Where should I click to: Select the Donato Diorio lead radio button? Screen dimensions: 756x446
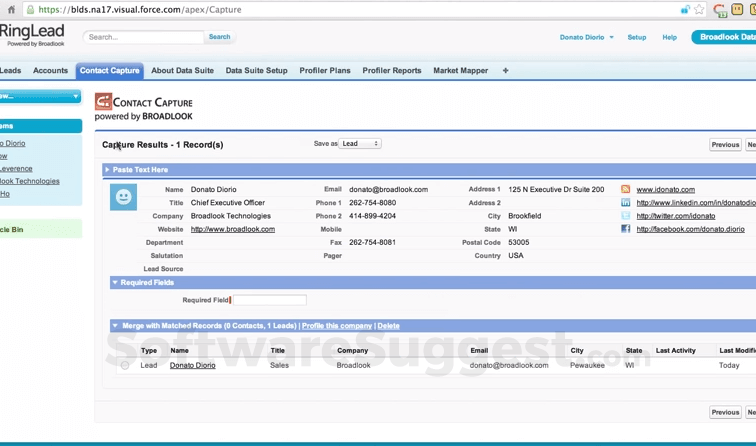click(x=125, y=366)
